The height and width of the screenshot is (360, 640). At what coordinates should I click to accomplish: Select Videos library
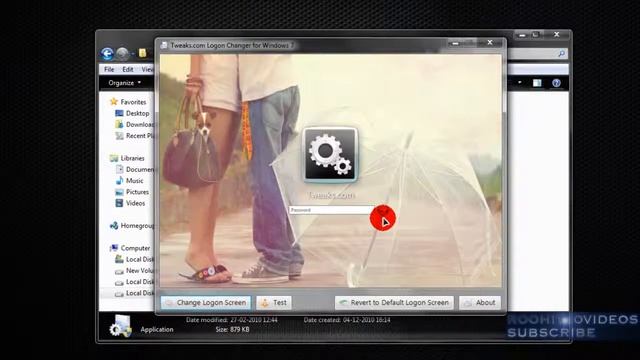tap(135, 203)
